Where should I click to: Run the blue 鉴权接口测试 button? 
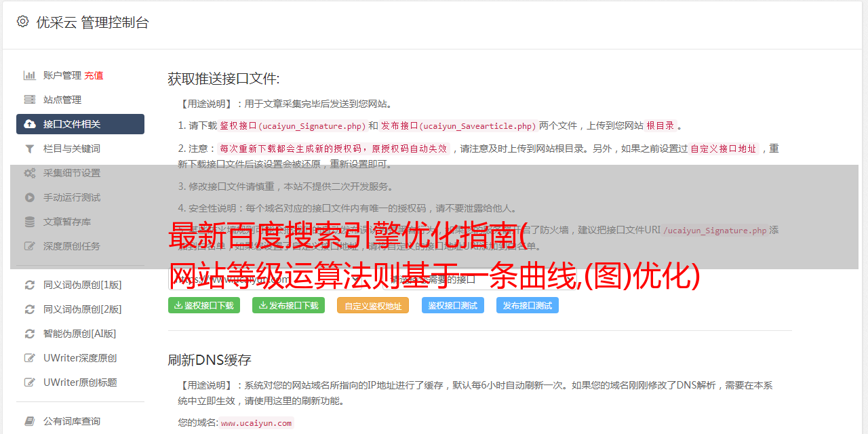point(452,305)
